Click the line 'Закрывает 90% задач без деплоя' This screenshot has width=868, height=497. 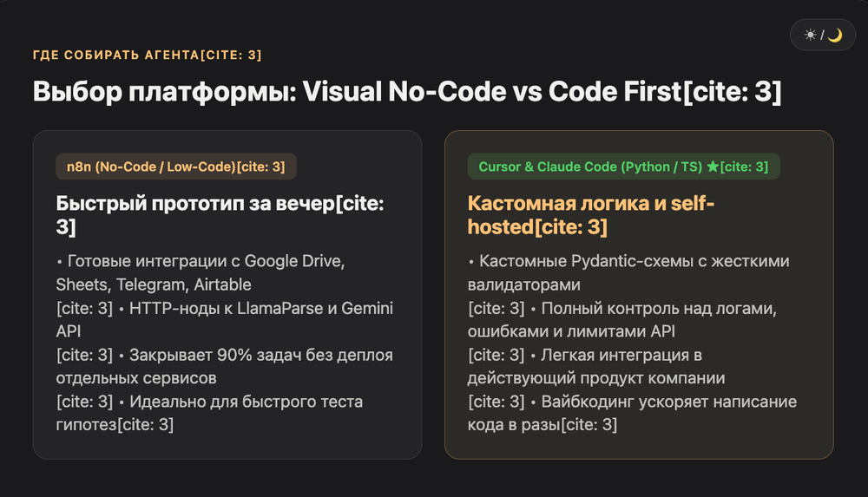click(x=260, y=355)
